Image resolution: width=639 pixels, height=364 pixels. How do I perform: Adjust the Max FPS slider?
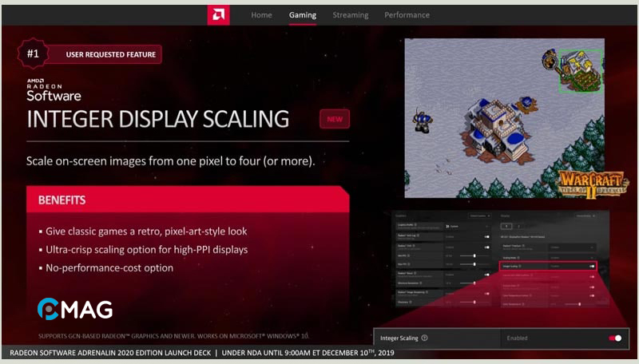click(x=474, y=264)
